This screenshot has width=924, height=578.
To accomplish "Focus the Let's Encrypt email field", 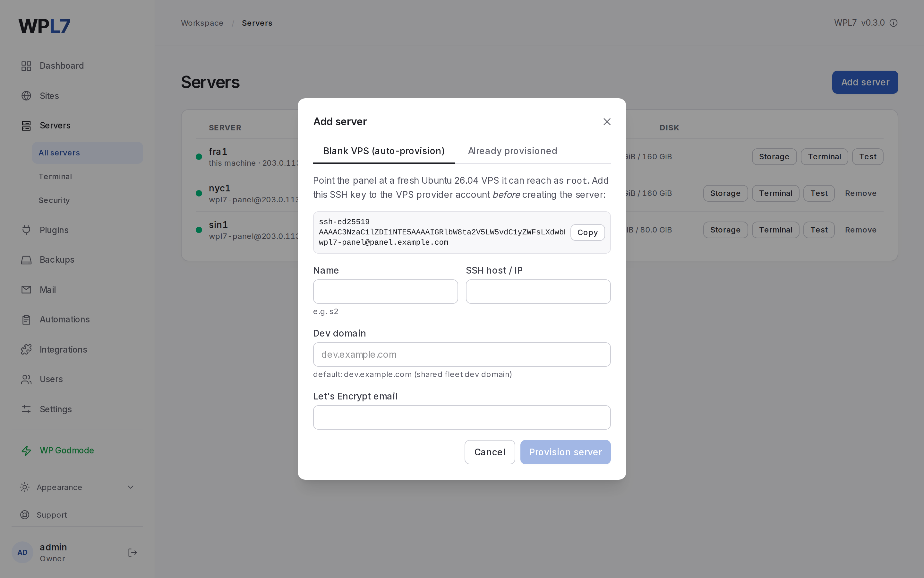I will pyautogui.click(x=462, y=417).
